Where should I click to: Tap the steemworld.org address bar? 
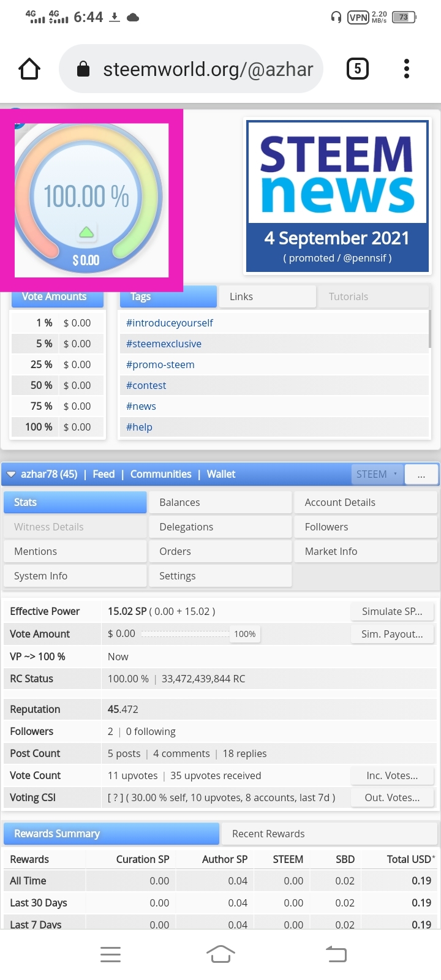191,69
